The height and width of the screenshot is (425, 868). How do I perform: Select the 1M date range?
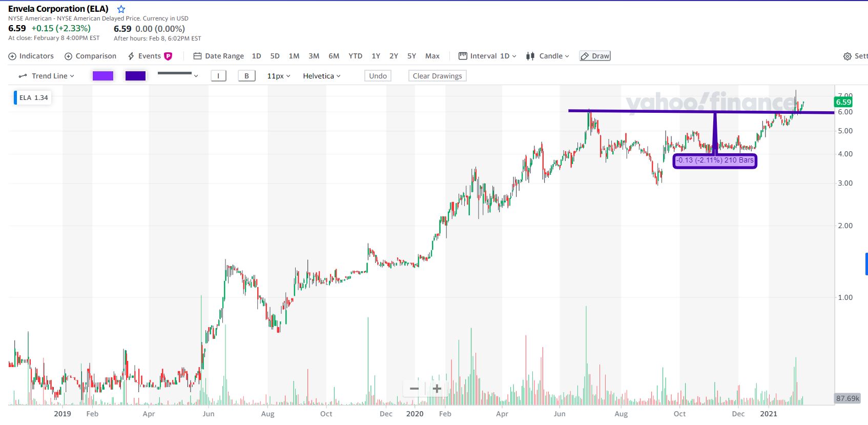(x=294, y=56)
